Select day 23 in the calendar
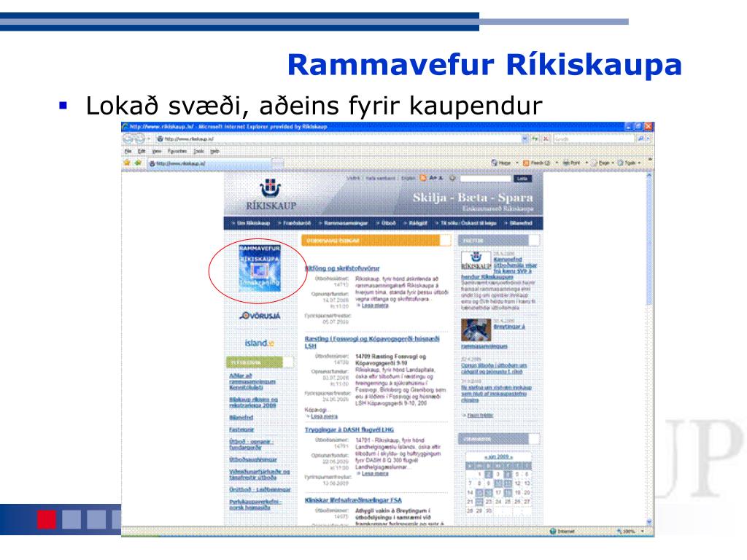The width and height of the screenshot is (747, 560). click(x=489, y=502)
